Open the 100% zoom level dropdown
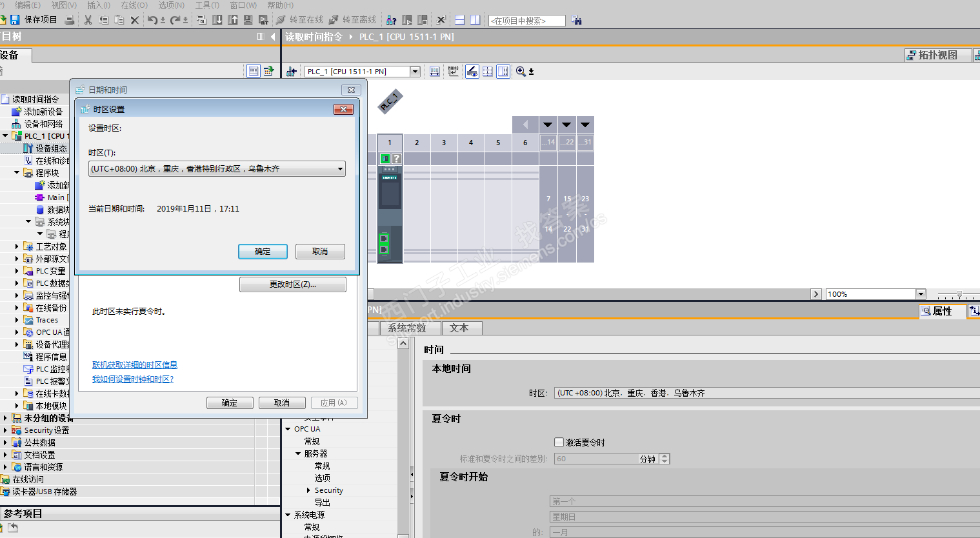Viewport: 980px width, 538px height. point(921,294)
